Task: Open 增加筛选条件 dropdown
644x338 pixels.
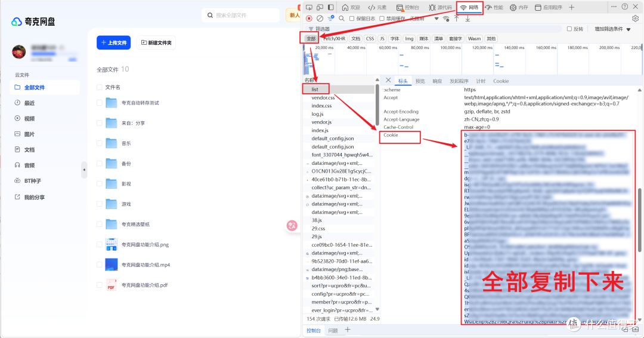Action: pyautogui.click(x=612, y=29)
